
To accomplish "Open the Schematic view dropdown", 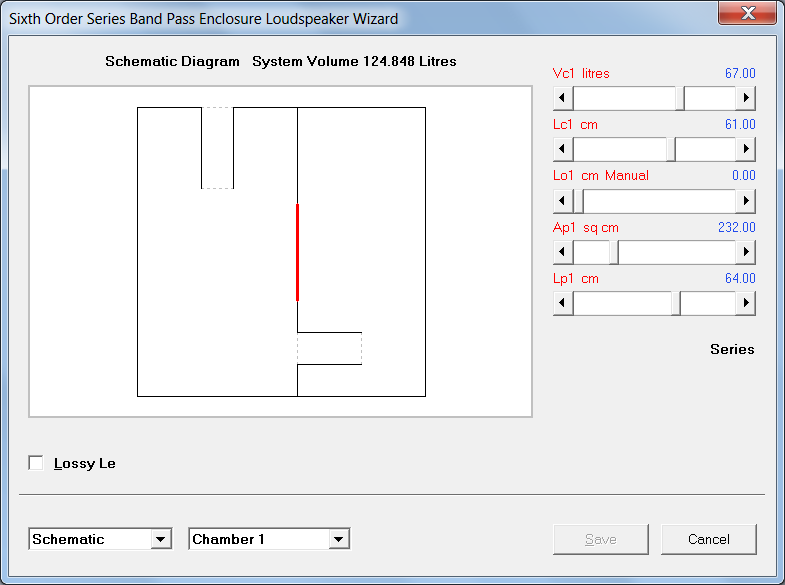I will (x=160, y=539).
